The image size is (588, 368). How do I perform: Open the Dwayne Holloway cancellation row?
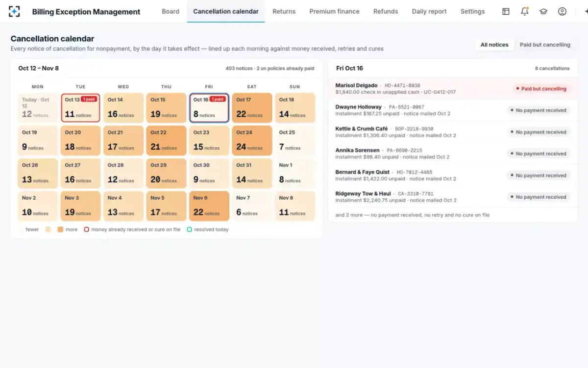[x=453, y=110]
